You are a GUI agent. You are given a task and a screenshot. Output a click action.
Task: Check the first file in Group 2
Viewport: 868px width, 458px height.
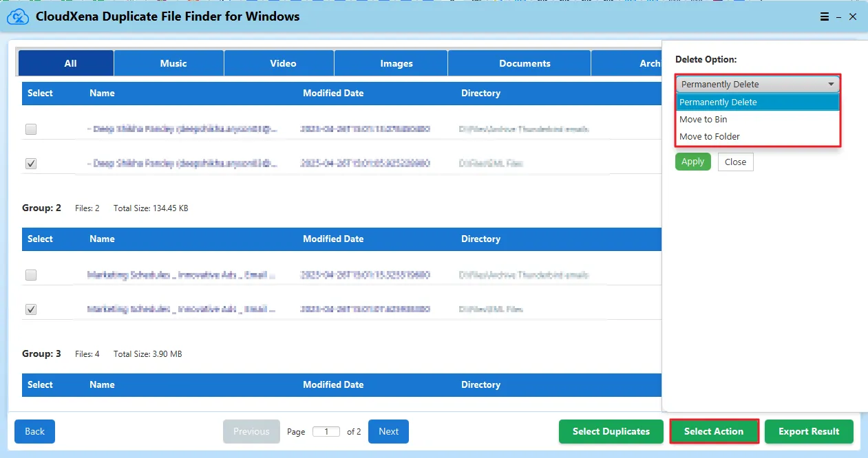point(31,275)
